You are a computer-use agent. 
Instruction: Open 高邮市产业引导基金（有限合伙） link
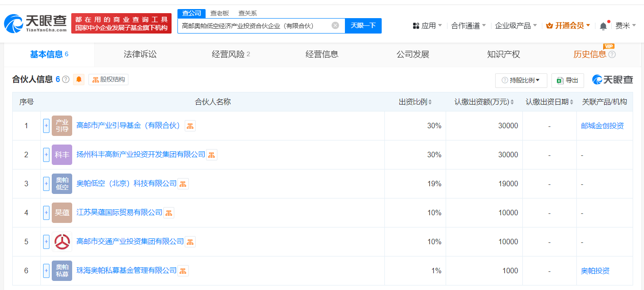click(129, 126)
